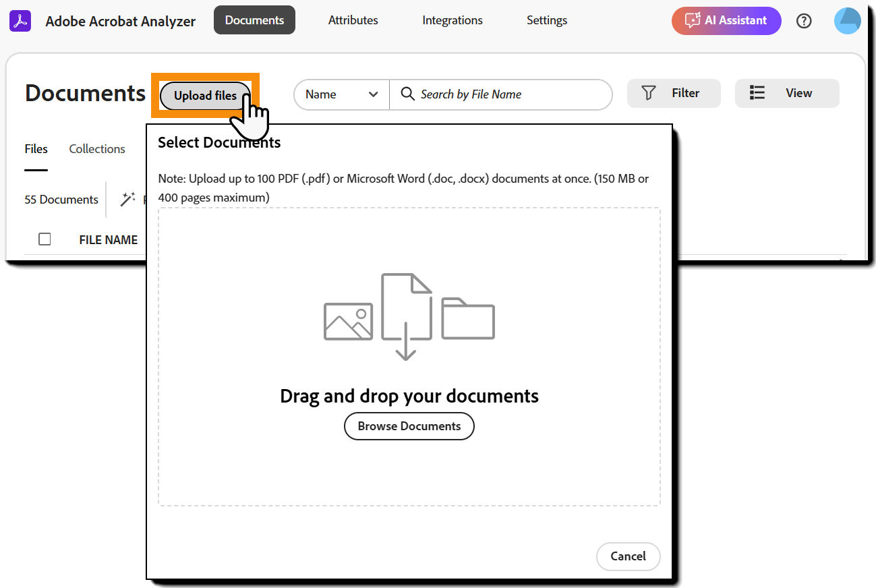Click Browse Documents in the dialog

tap(409, 426)
